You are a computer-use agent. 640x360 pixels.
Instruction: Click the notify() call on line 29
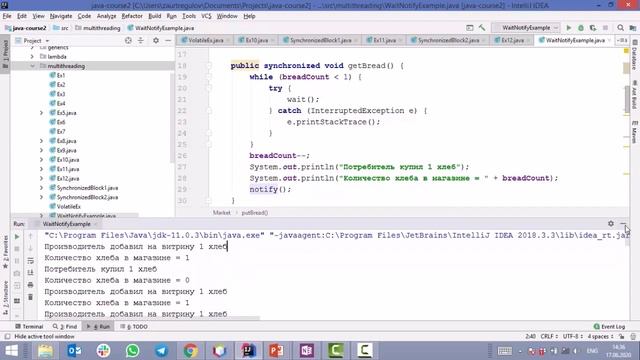(x=270, y=189)
